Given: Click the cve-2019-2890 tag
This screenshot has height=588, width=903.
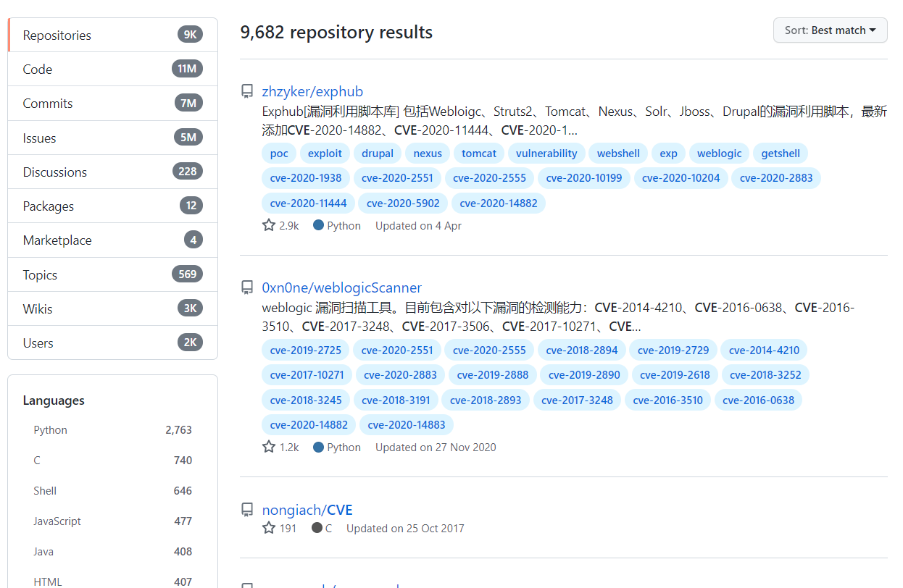Looking at the screenshot, I should [x=584, y=375].
